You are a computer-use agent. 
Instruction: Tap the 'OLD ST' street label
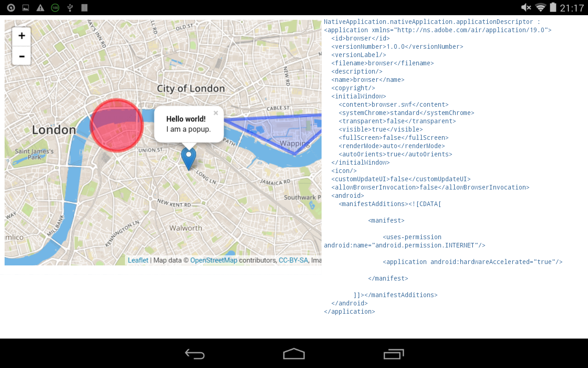185,27
